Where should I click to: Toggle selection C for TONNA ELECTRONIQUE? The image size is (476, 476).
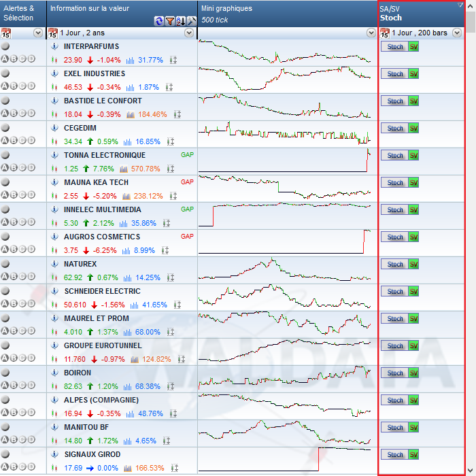click(x=22, y=167)
